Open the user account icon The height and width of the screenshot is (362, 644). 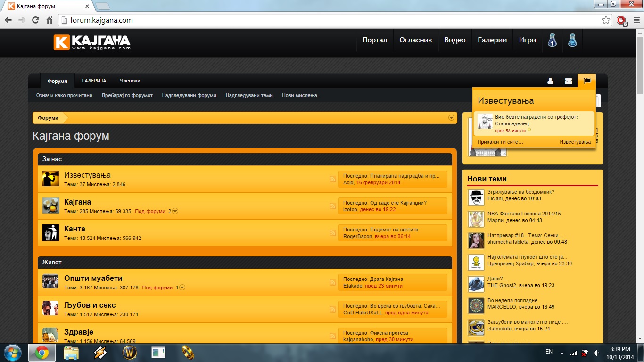click(550, 81)
